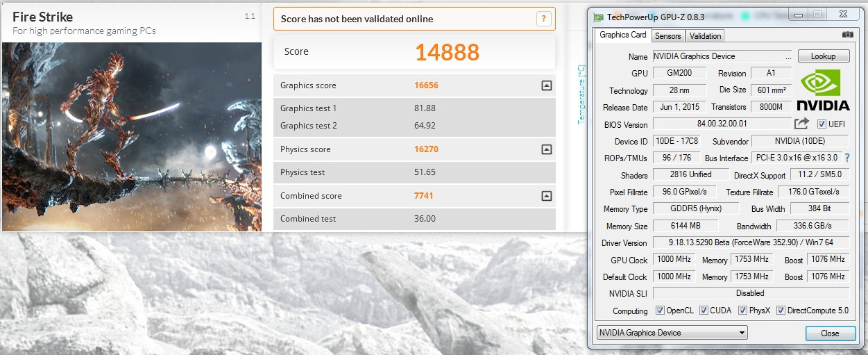Click the NVIDIA logo in GPU-Z
This screenshot has width=868, height=355.
tap(822, 90)
